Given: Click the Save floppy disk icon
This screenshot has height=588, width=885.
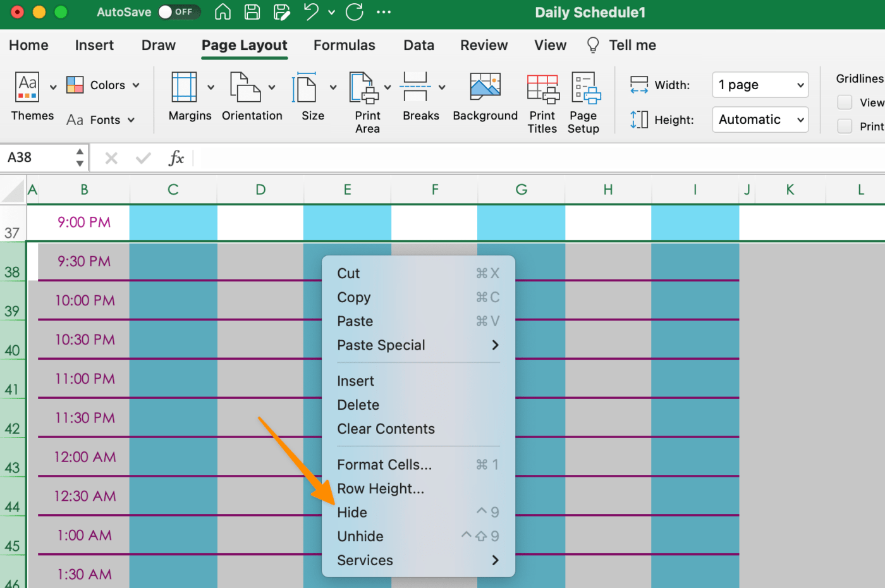Looking at the screenshot, I should 252,12.
